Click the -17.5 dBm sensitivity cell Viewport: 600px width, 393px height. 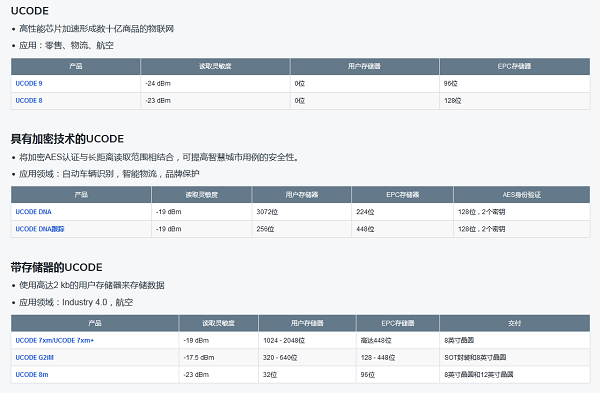tap(218, 357)
